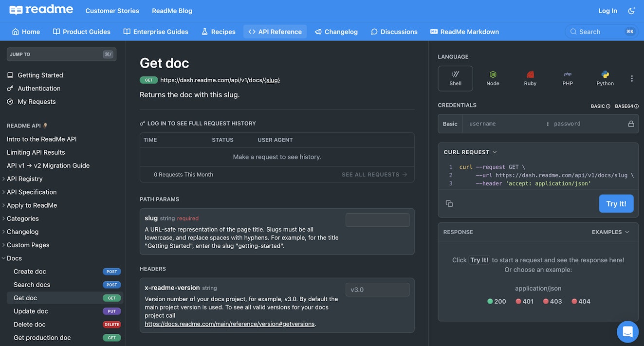Open more languages three-dot menu

tap(632, 78)
